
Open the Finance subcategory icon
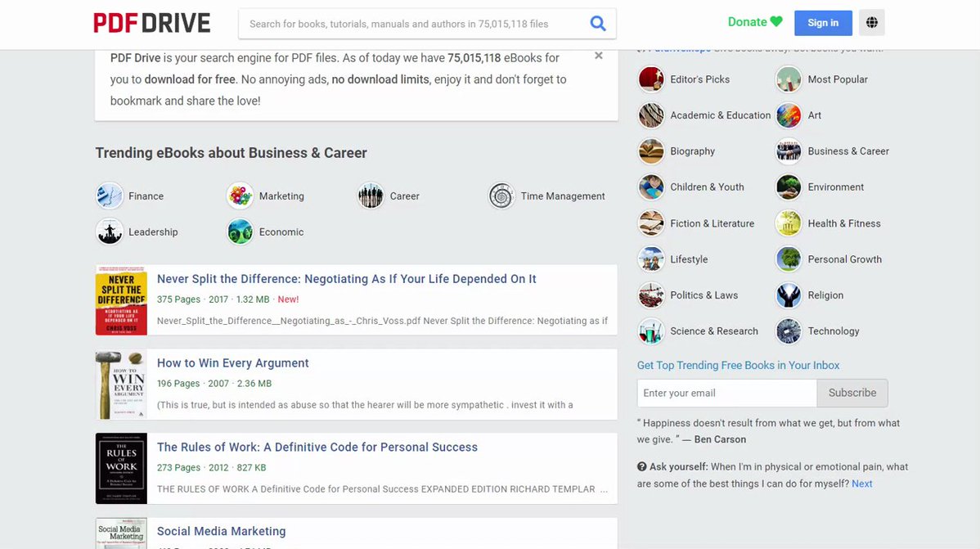pos(110,196)
